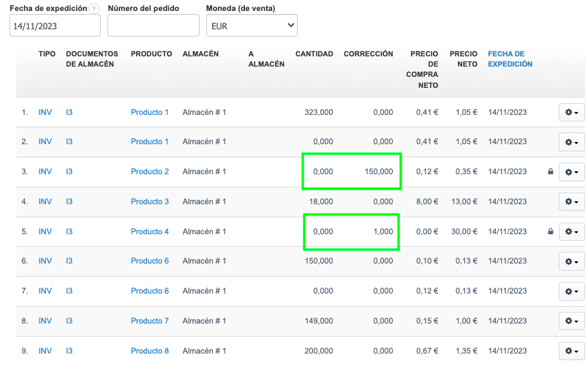The height and width of the screenshot is (377, 588).
Task: Click the Número del pedido input field
Action: pyautogui.click(x=153, y=26)
